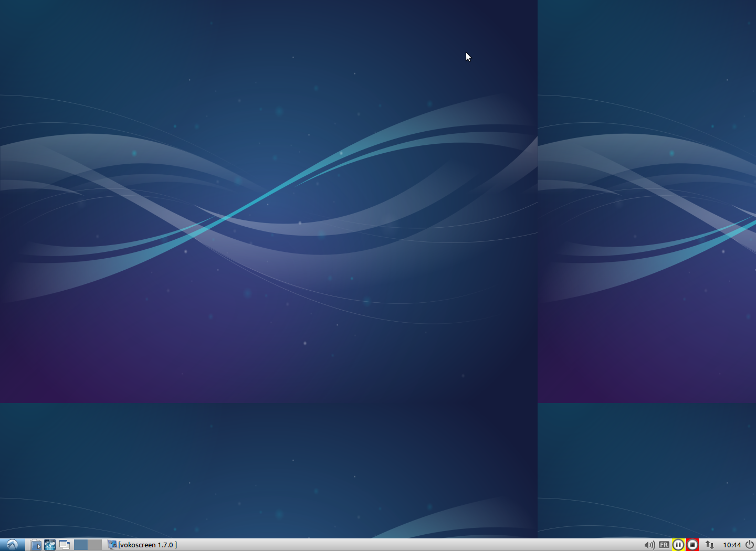This screenshot has height=551, width=756.
Task: Switch to the second gray workspace
Action: (x=95, y=545)
